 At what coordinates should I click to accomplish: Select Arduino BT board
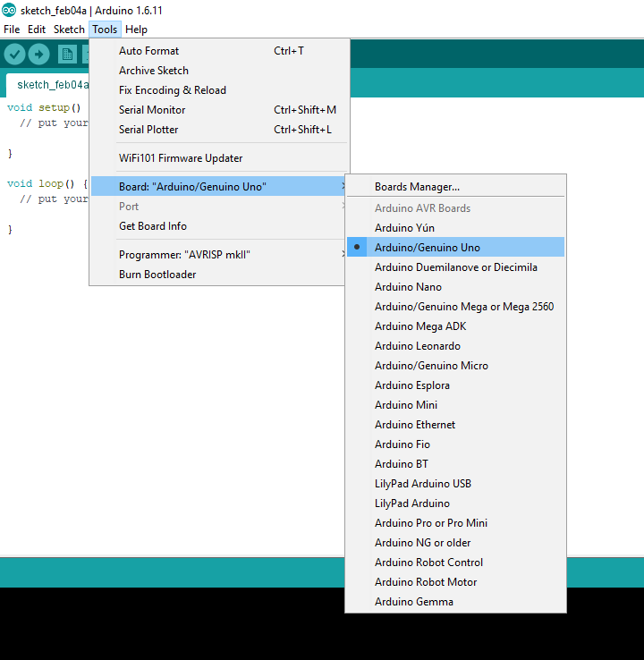click(455, 464)
